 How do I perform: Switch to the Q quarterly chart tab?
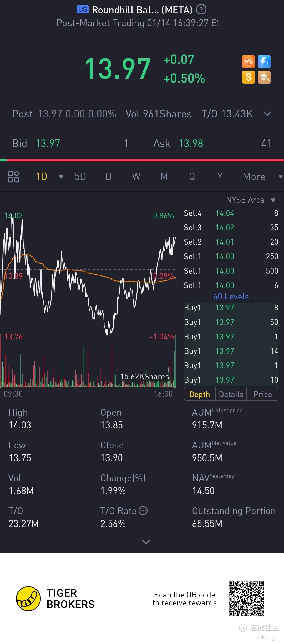click(x=192, y=176)
